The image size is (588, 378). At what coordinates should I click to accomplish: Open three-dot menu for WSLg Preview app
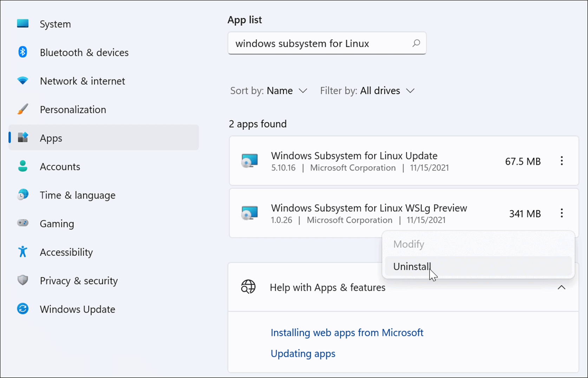click(x=562, y=213)
